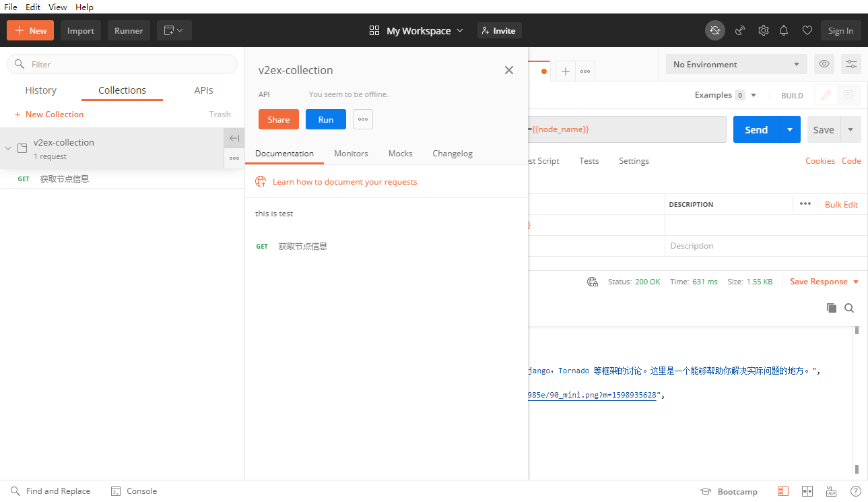Click the Invite button

click(500, 30)
